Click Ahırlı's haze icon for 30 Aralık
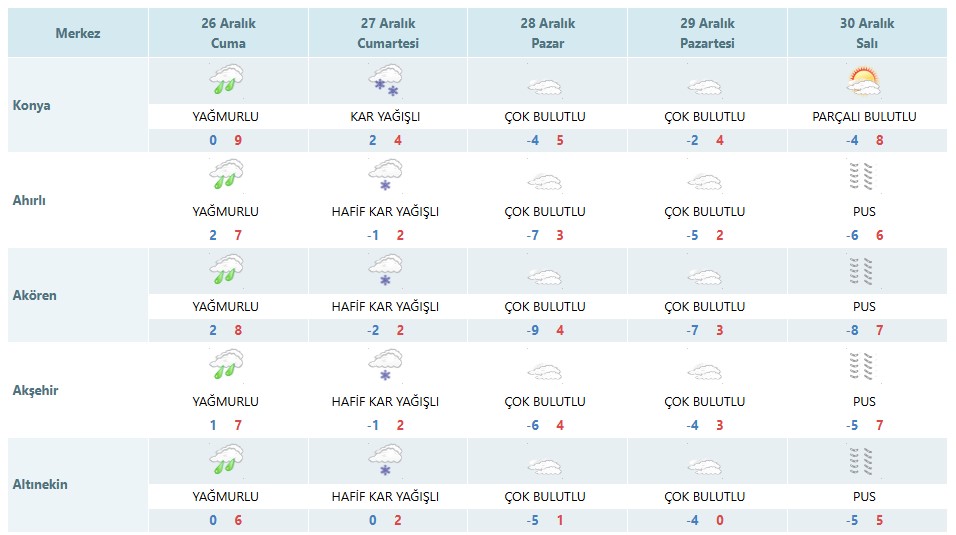 pos(865,176)
